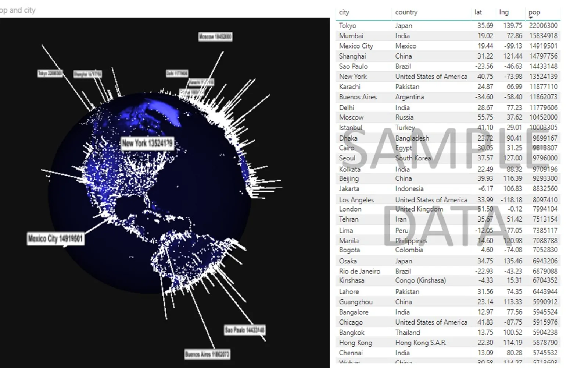588x368 pixels.
Task: Click the Lahore city cell
Action: point(349,292)
